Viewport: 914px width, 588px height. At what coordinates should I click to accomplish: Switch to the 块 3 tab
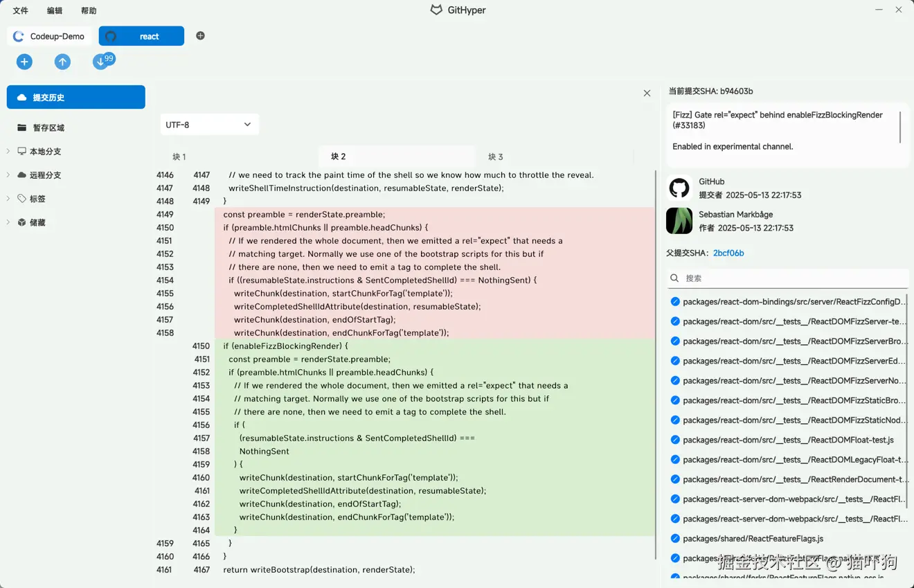coord(496,157)
